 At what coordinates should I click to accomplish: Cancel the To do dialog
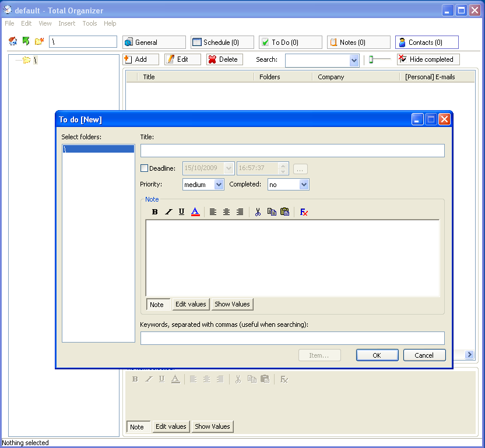point(424,355)
